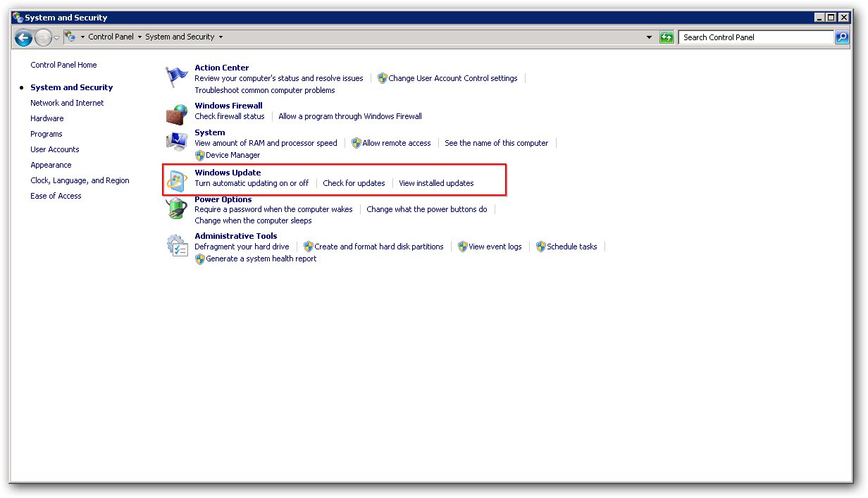The image size is (868, 498).
Task: Open Appearance category in sidebar
Action: coord(51,165)
